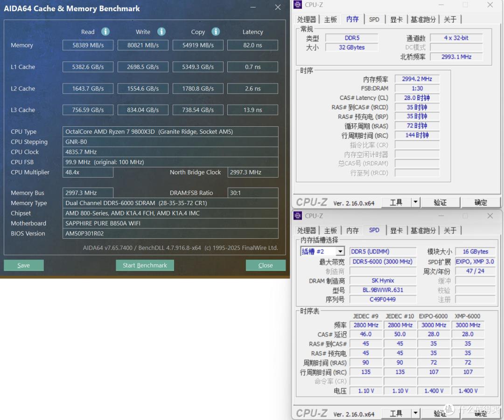Image resolution: width=504 pixels, height=420 pixels.
Task: Click the CPU Type Ryzen 7 9800X3D field
Action: [170, 131]
